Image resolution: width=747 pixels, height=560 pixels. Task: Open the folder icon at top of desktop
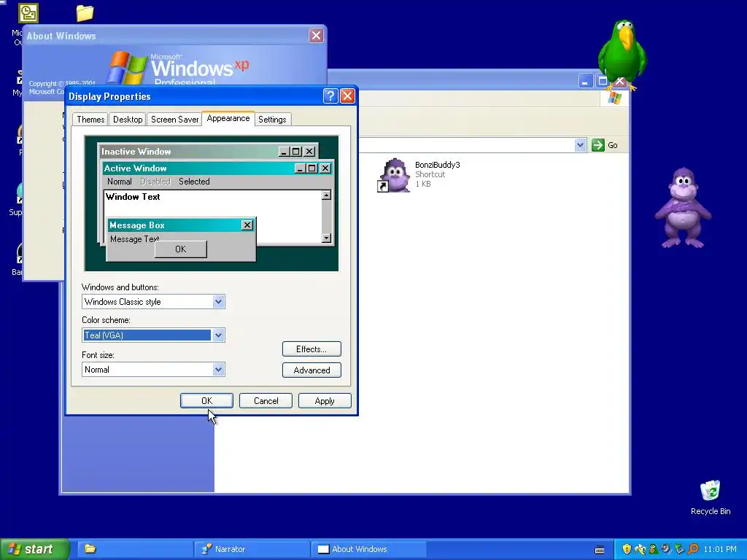(x=85, y=13)
